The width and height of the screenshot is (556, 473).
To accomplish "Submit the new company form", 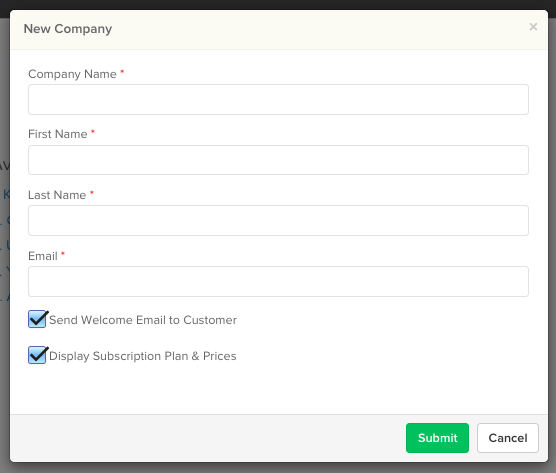I will click(x=437, y=438).
